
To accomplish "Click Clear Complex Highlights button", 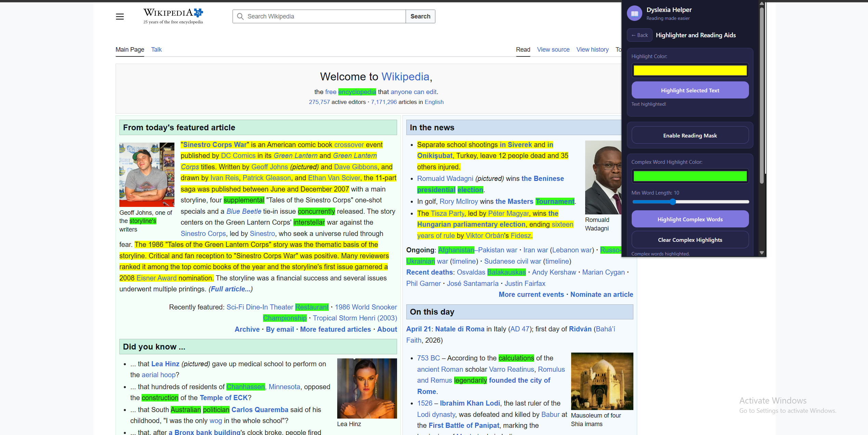I will point(690,240).
